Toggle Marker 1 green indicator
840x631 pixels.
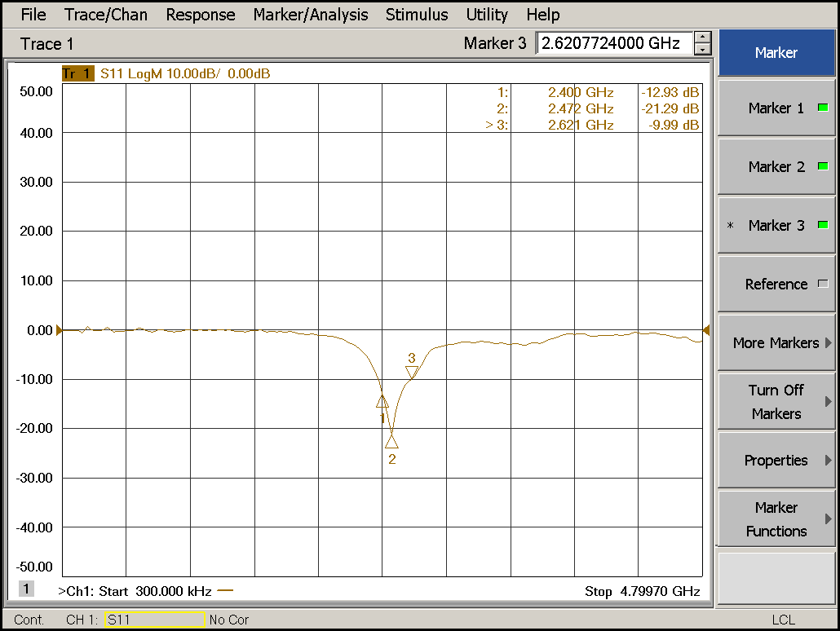point(823,108)
